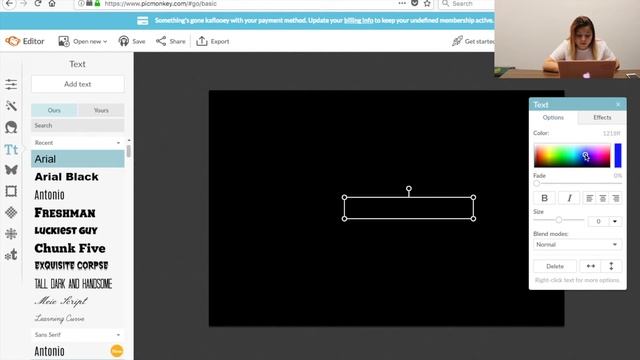Open the Open new dropdown

(x=83, y=41)
